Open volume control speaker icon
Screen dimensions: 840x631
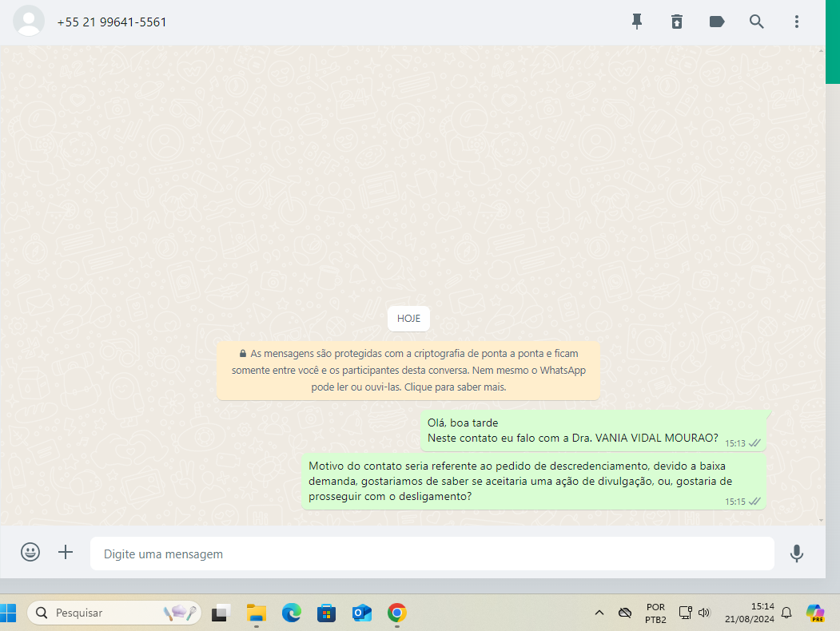pyautogui.click(x=704, y=613)
